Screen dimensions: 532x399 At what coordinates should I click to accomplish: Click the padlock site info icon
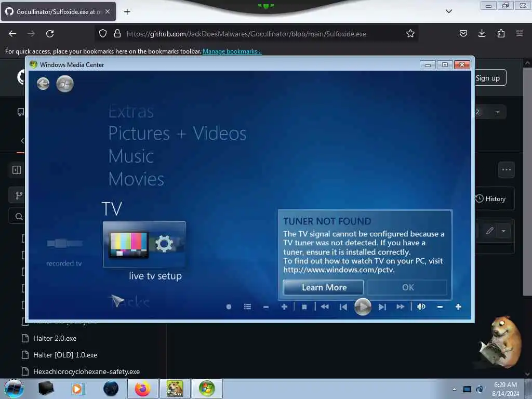click(x=117, y=34)
